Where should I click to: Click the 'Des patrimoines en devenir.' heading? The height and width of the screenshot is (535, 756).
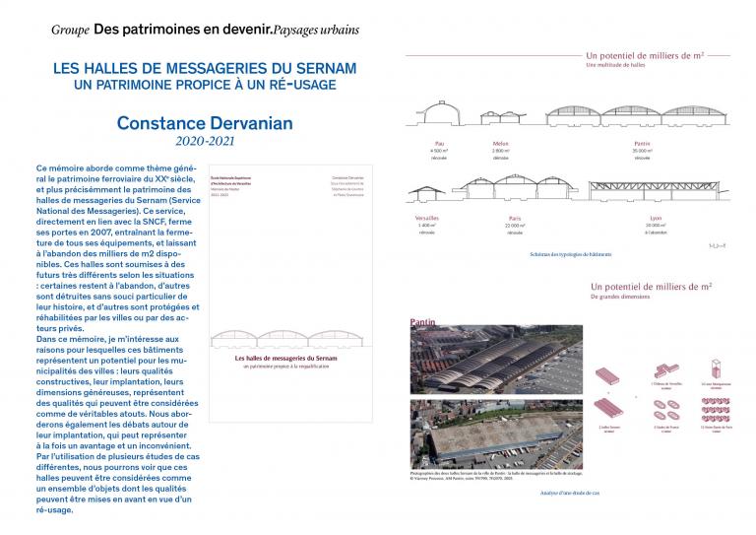click(x=183, y=30)
